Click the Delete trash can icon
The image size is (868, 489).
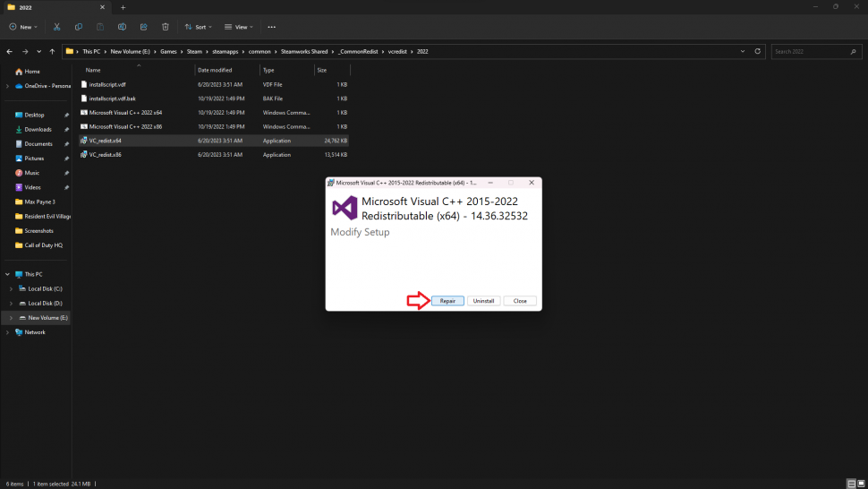[166, 27]
